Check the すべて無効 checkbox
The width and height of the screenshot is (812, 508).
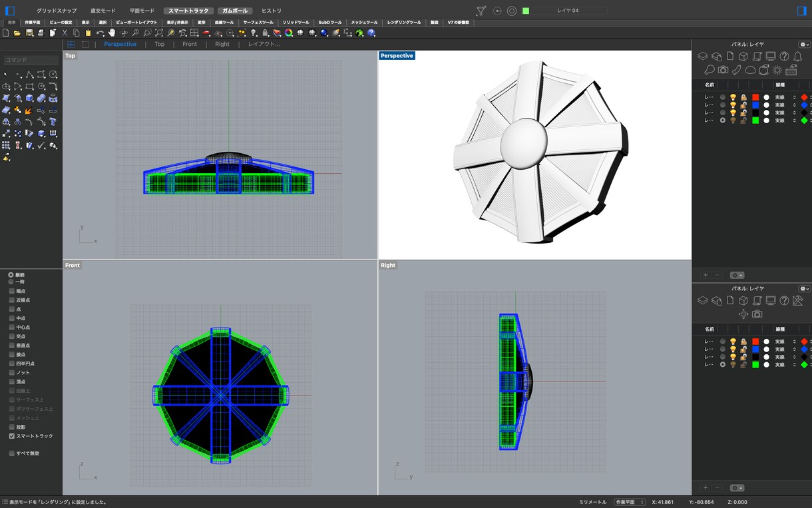click(x=12, y=453)
